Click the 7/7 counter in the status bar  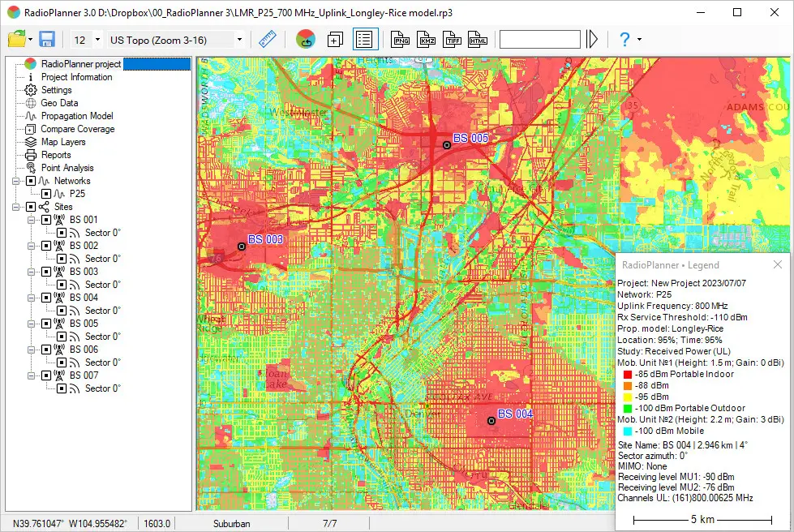click(x=329, y=523)
